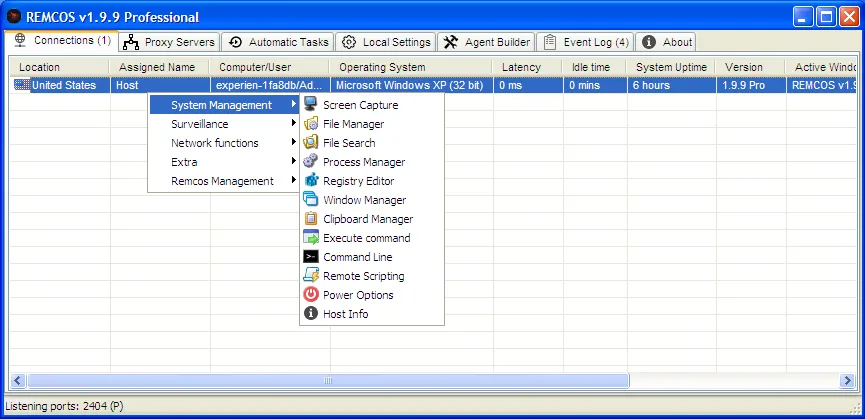The image size is (865, 419).
Task: Switch to the Proxy Servers tab
Action: (x=170, y=42)
